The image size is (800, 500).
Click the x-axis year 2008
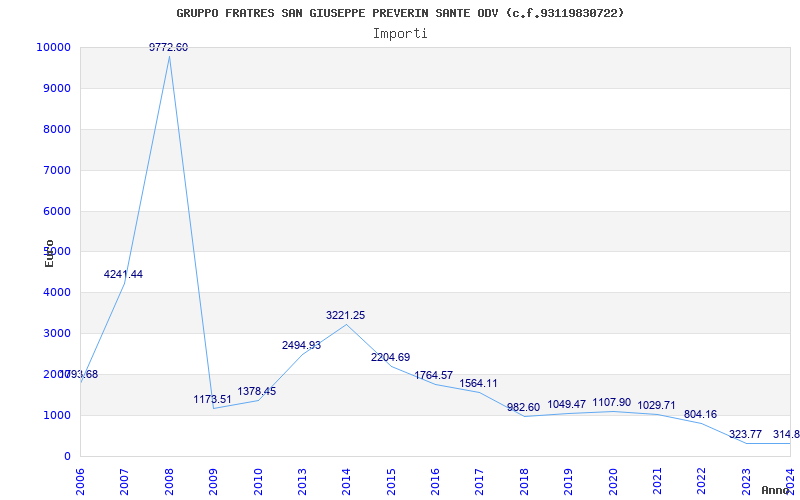coord(169,482)
